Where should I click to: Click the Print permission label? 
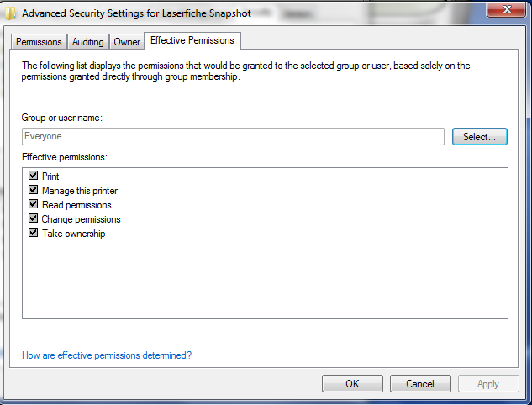point(50,176)
